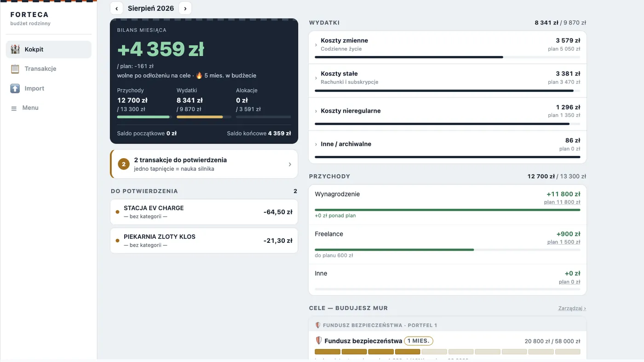This screenshot has width=644, height=362.
Task: Click 8 341 zł / 9 870 zł expenses total
Action: pyautogui.click(x=560, y=23)
